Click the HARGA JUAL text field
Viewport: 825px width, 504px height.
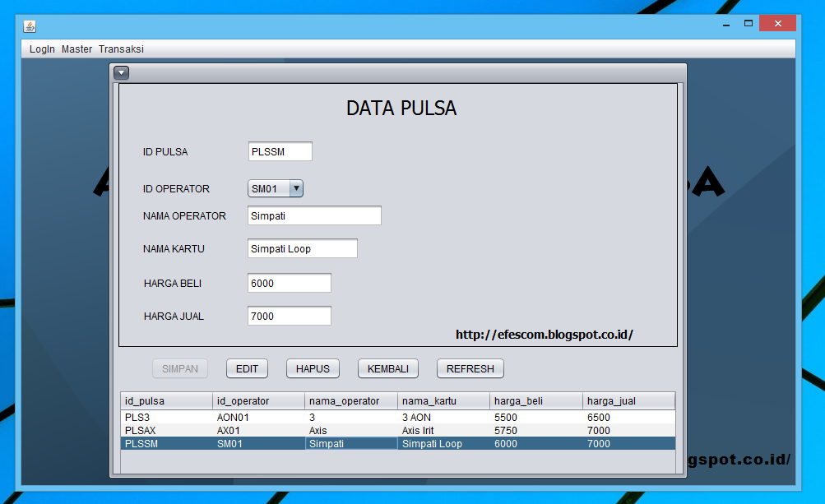point(288,315)
